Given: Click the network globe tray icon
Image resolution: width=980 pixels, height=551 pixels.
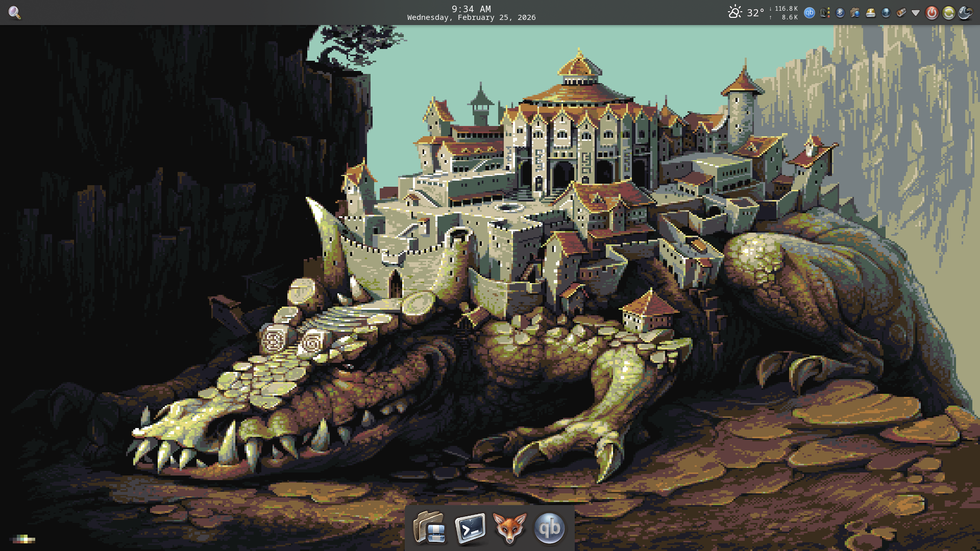Looking at the screenshot, I should 886,13.
